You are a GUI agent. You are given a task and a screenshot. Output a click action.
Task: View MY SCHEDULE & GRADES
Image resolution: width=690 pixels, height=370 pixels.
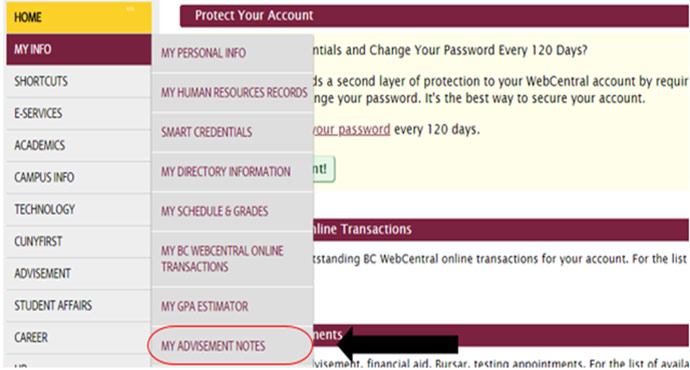(232, 211)
